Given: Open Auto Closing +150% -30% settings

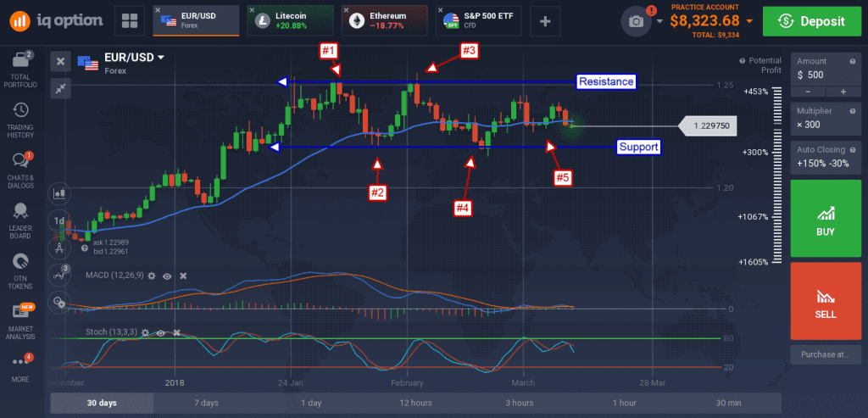Looking at the screenshot, I should point(826,157).
